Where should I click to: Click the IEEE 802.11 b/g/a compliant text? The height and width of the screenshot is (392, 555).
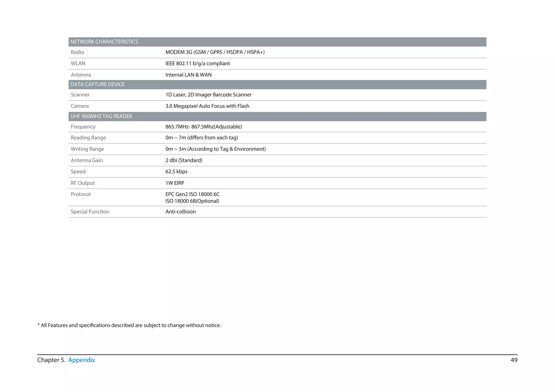197,64
